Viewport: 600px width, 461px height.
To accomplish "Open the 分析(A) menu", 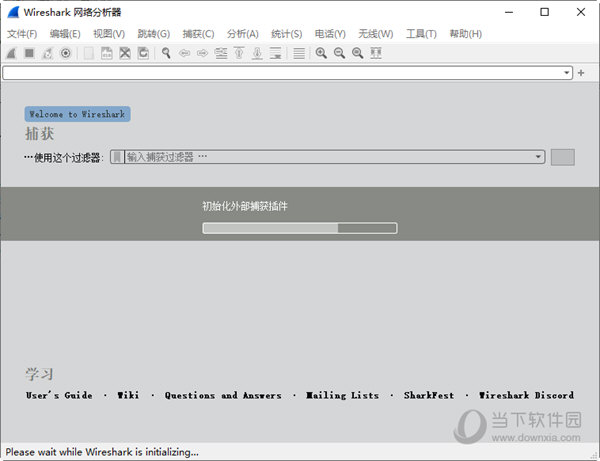I will (x=243, y=34).
